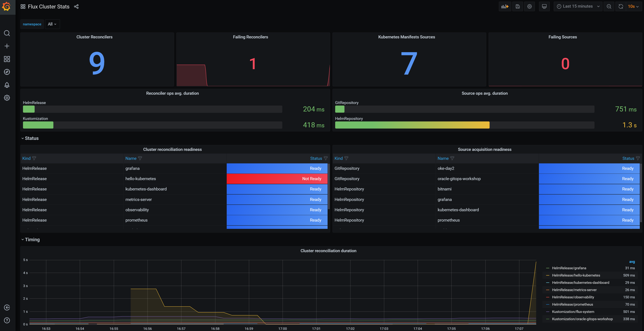Click the oke-day2 name cell
Image resolution: width=644 pixels, height=331 pixels.
[487, 168]
